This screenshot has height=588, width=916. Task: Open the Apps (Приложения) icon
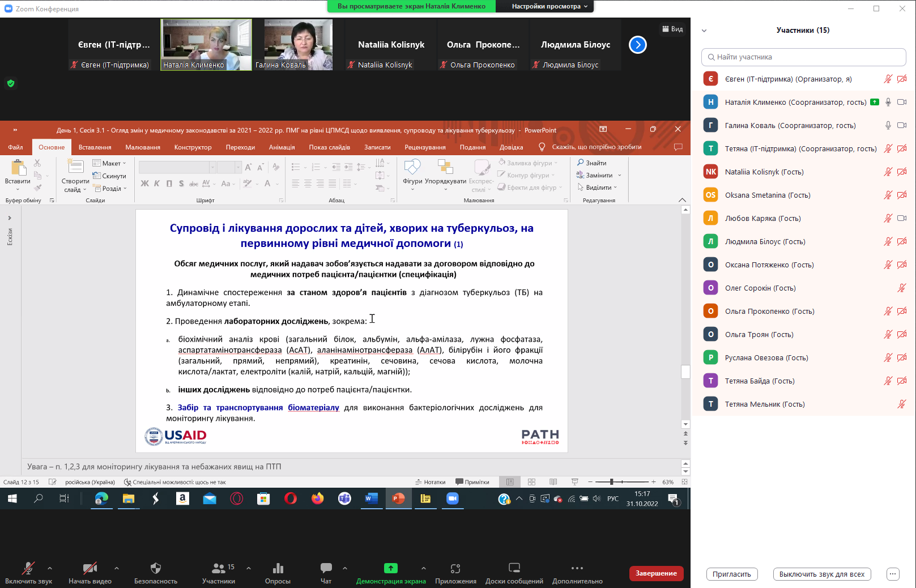click(x=455, y=568)
